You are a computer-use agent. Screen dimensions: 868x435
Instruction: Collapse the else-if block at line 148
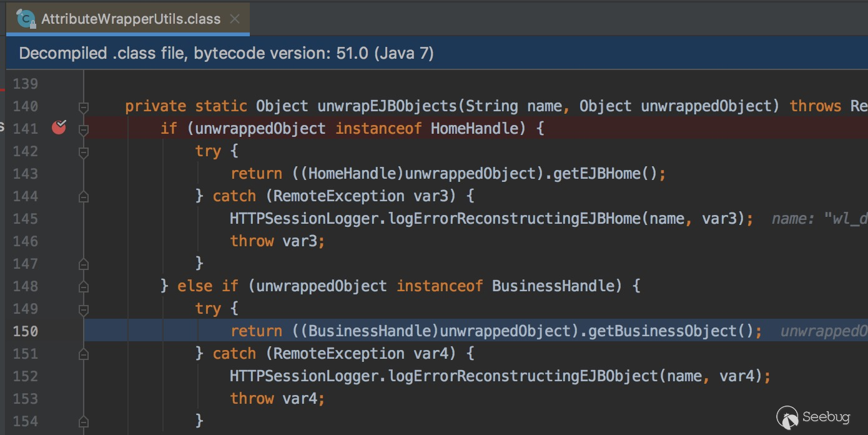(84, 287)
